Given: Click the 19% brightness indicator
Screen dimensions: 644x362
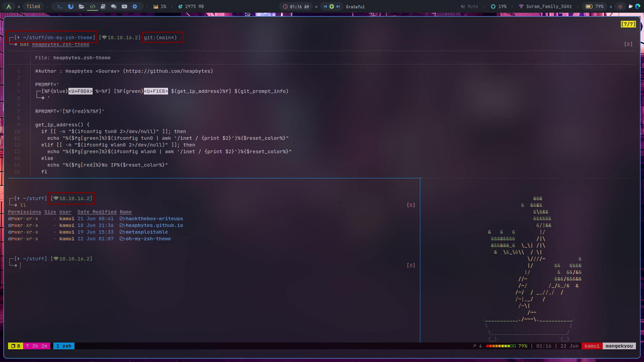Looking at the screenshot, I should click(x=498, y=6).
